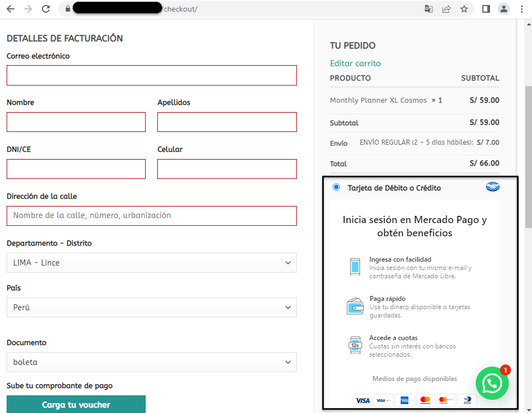The width and height of the screenshot is (532, 413).
Task: Click the Medios de pago disponibles text
Action: (414, 379)
